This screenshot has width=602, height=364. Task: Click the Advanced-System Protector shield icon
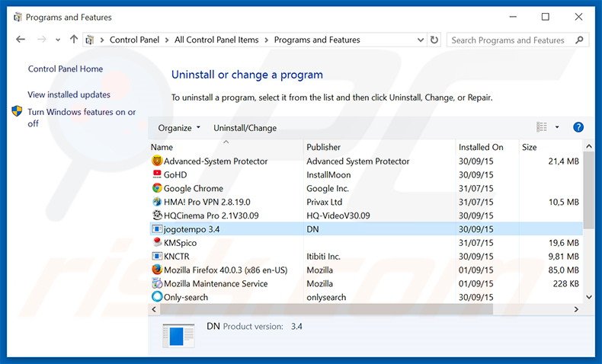[157, 161]
